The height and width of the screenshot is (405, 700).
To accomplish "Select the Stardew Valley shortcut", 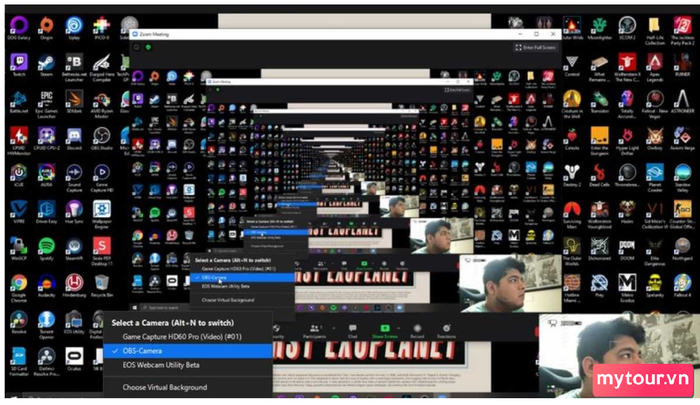I will click(x=683, y=178).
